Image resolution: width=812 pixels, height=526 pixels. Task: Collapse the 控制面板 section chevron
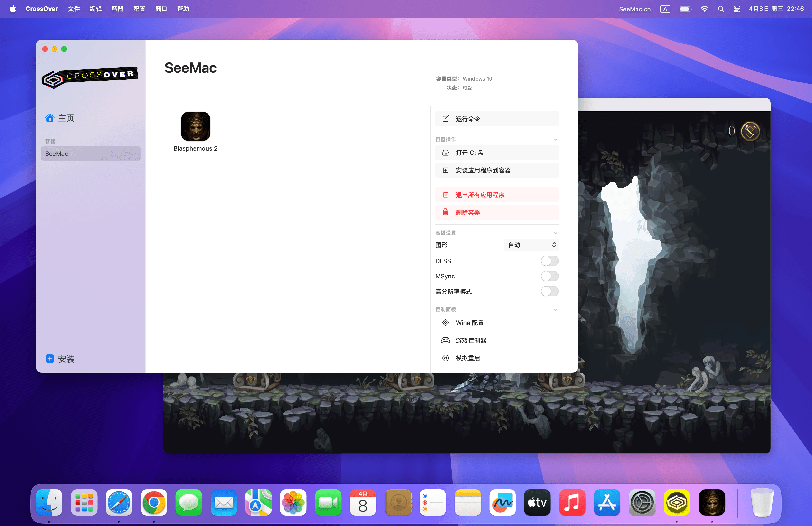click(555, 309)
